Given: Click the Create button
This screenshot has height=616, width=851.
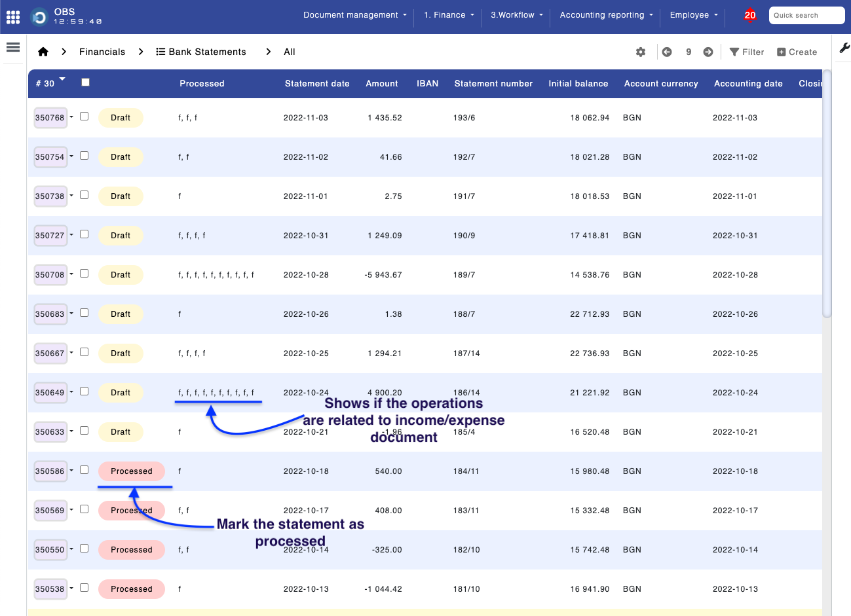Looking at the screenshot, I should [797, 52].
